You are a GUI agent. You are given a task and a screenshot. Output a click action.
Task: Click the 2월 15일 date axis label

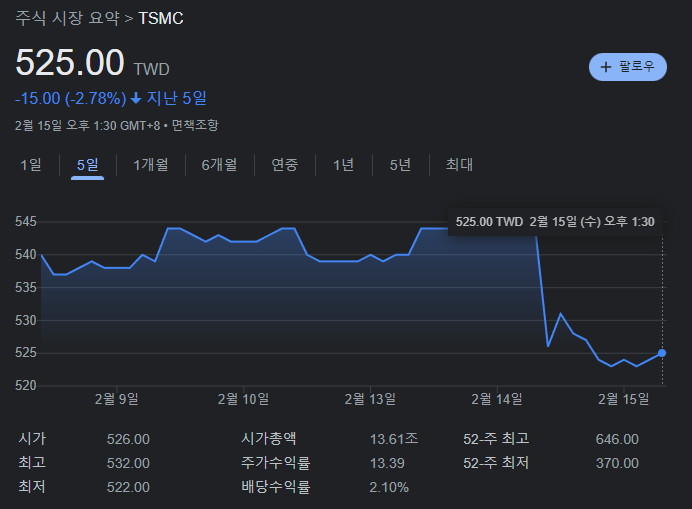[x=623, y=399]
